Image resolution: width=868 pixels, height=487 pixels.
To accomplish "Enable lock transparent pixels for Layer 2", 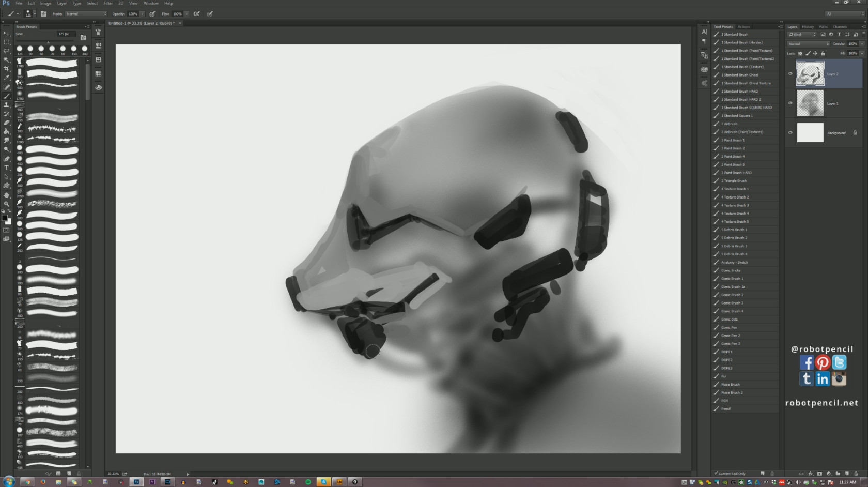I will 800,53.
